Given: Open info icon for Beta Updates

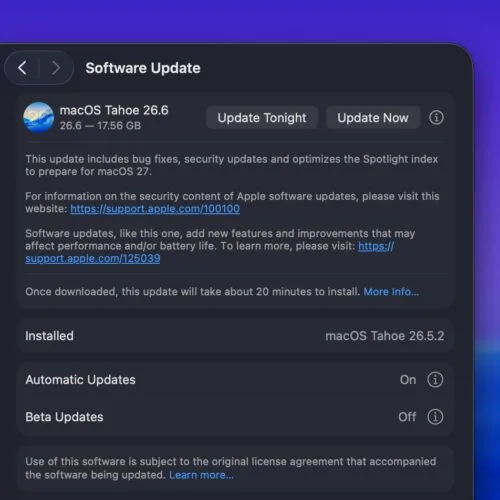Looking at the screenshot, I should pyautogui.click(x=435, y=417).
